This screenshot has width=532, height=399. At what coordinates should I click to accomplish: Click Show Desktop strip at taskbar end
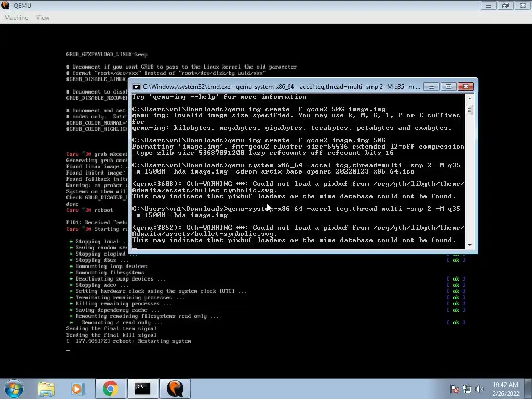(x=529, y=389)
